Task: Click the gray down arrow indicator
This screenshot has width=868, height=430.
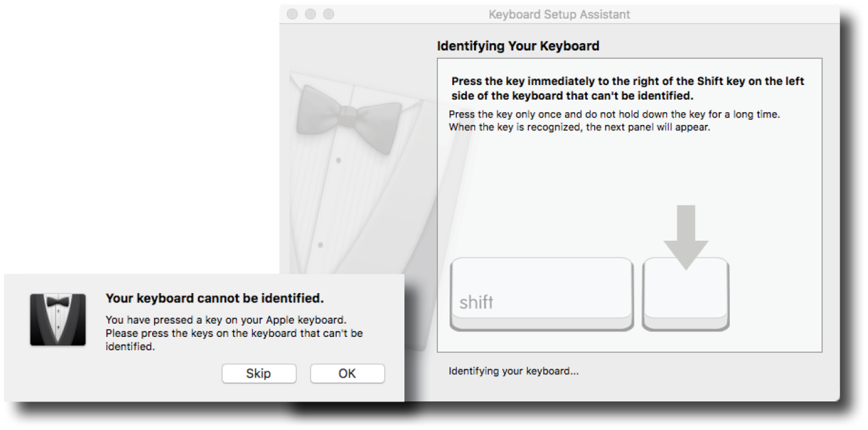Action: point(686,237)
